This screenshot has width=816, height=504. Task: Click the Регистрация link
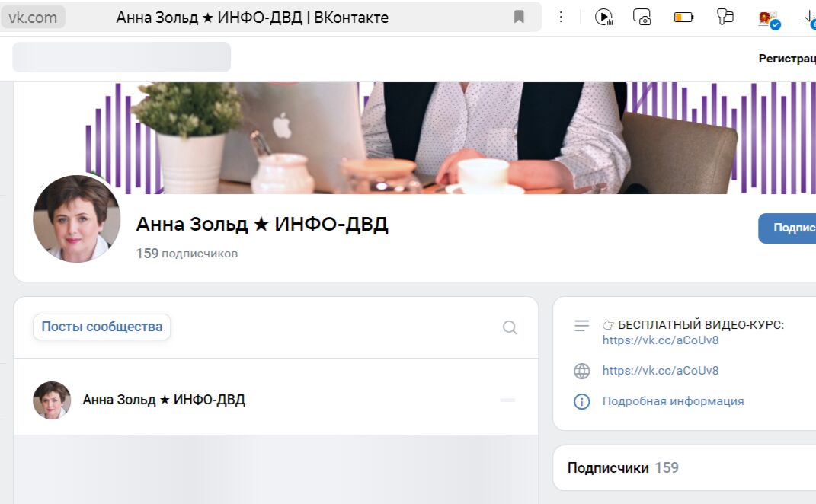787,59
